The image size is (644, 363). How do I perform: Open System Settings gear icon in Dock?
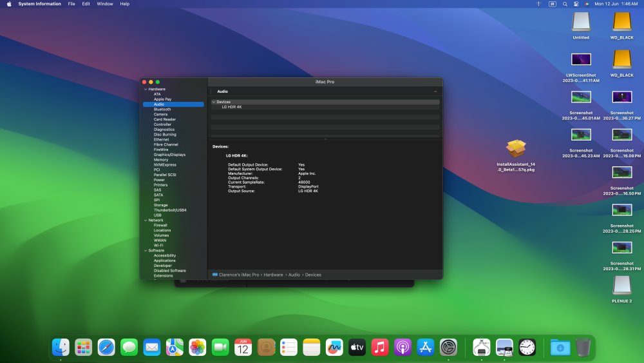(x=448, y=348)
